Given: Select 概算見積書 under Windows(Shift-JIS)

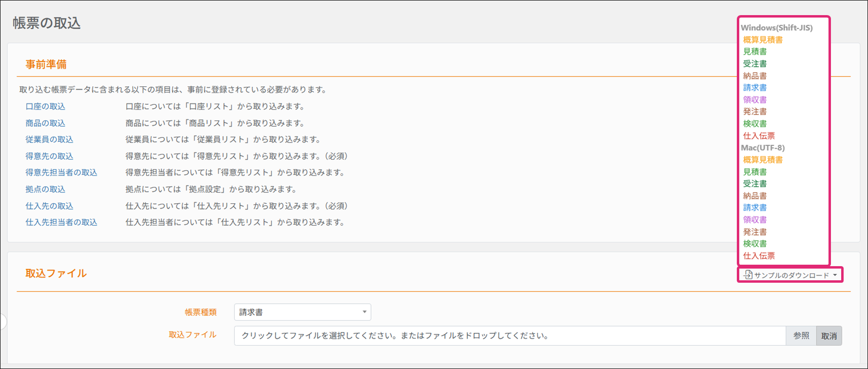Looking at the screenshot, I should pyautogui.click(x=763, y=40).
